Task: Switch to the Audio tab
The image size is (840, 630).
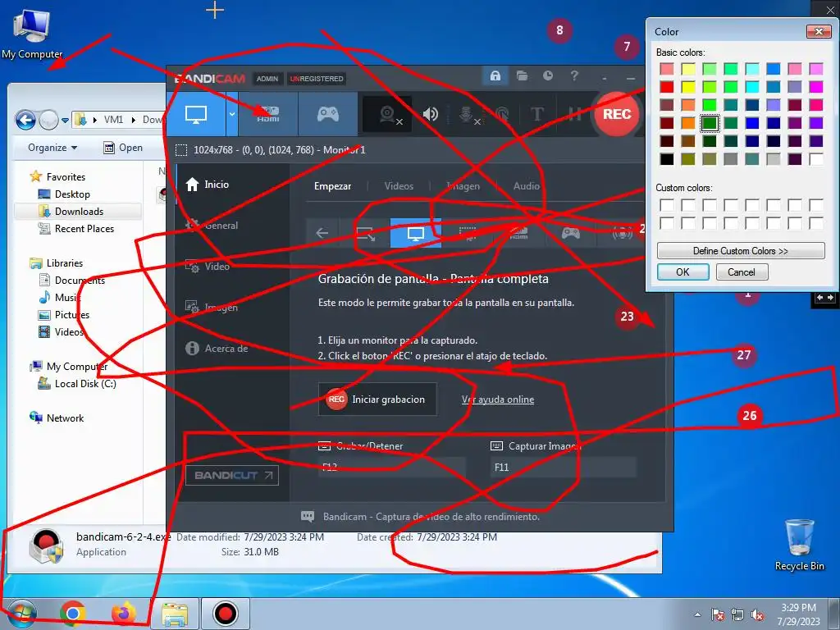Action: pyautogui.click(x=526, y=186)
